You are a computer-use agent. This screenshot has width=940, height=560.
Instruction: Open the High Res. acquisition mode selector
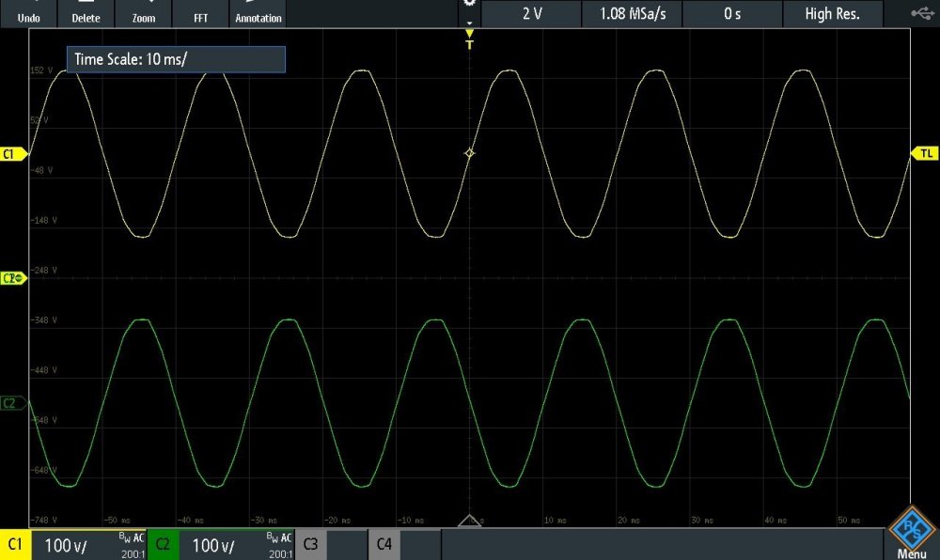(x=831, y=14)
